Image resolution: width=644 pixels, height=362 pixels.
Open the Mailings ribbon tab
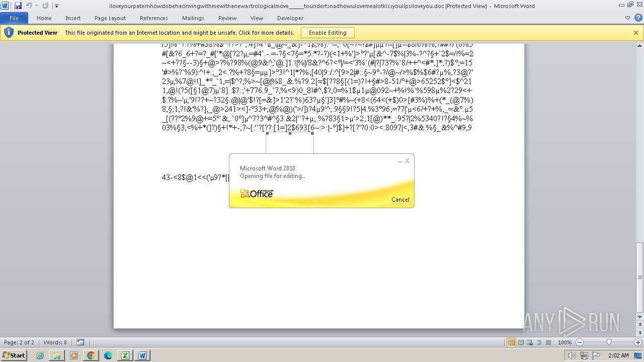(193, 18)
